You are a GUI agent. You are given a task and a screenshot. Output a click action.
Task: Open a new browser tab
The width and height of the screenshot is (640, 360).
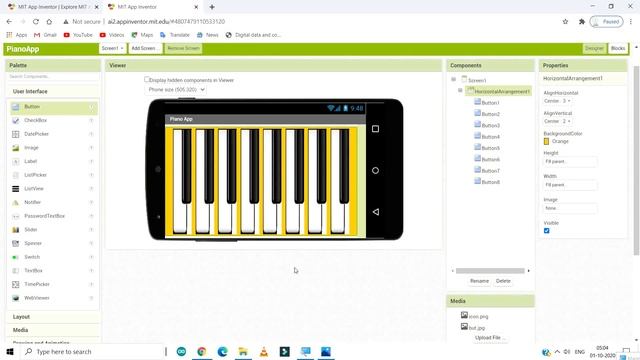(x=212, y=7)
